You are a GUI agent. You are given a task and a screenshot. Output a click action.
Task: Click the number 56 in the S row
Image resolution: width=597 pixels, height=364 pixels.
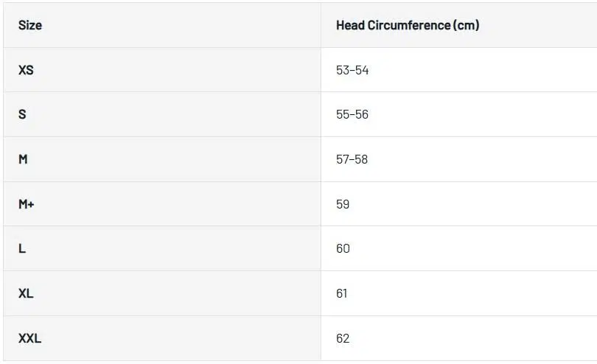[x=362, y=114]
